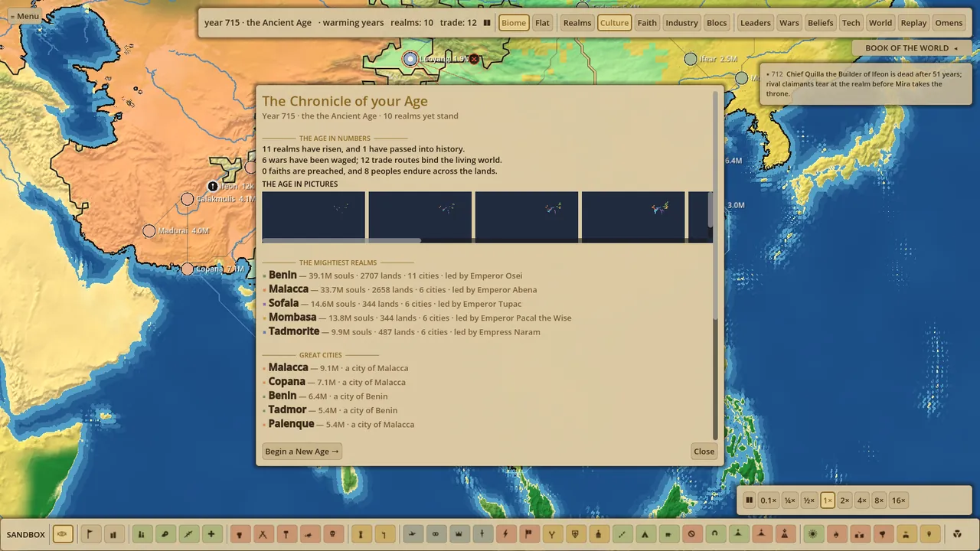980x551 pixels.
Task: Select the crossed swords tool icon
Action: pos(263,534)
